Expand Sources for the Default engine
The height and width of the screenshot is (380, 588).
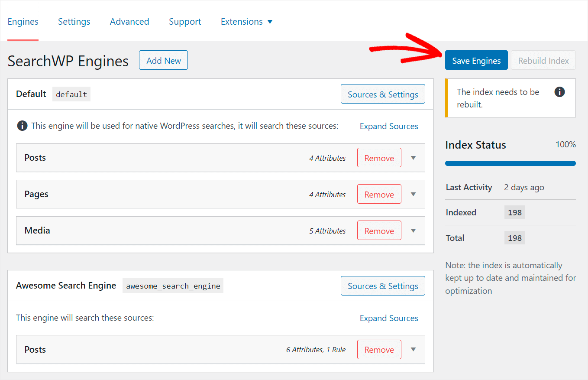coord(389,127)
